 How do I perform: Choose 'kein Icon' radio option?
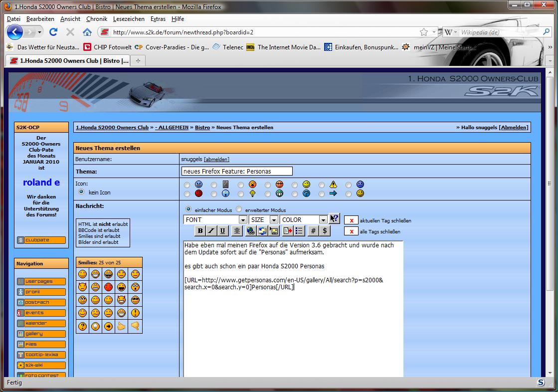point(81,192)
